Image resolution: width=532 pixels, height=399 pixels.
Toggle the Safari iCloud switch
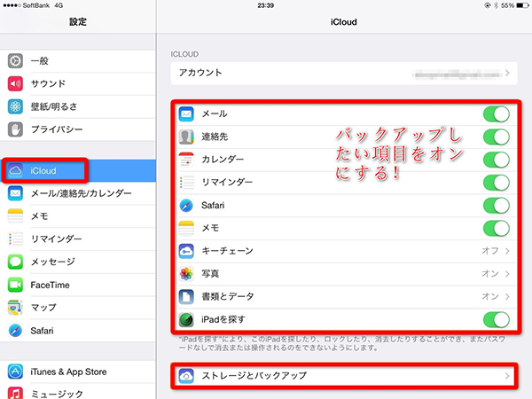496,206
